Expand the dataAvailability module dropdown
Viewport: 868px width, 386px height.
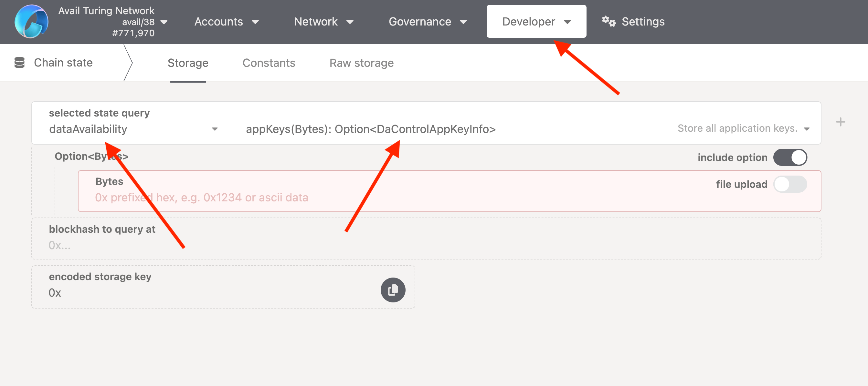point(214,129)
